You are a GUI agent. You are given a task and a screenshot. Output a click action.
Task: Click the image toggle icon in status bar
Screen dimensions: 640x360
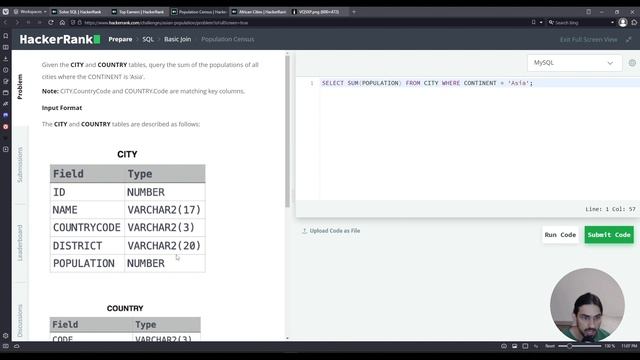[515, 346]
